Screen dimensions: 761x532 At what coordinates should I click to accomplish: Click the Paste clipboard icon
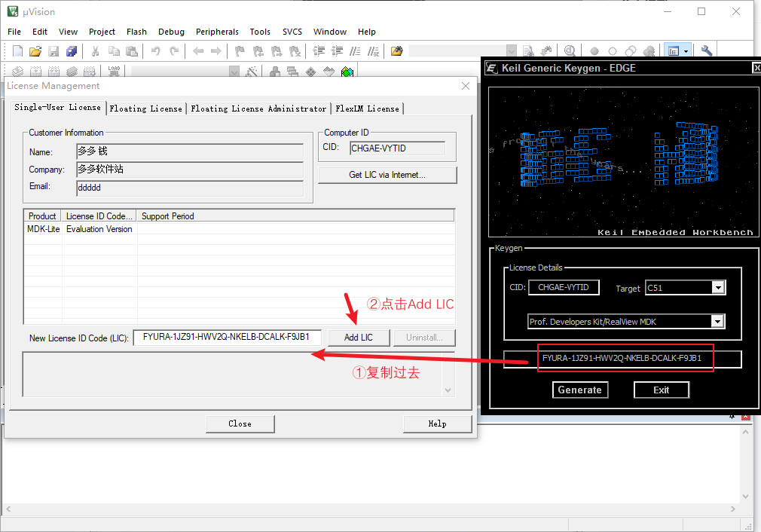tap(132, 51)
